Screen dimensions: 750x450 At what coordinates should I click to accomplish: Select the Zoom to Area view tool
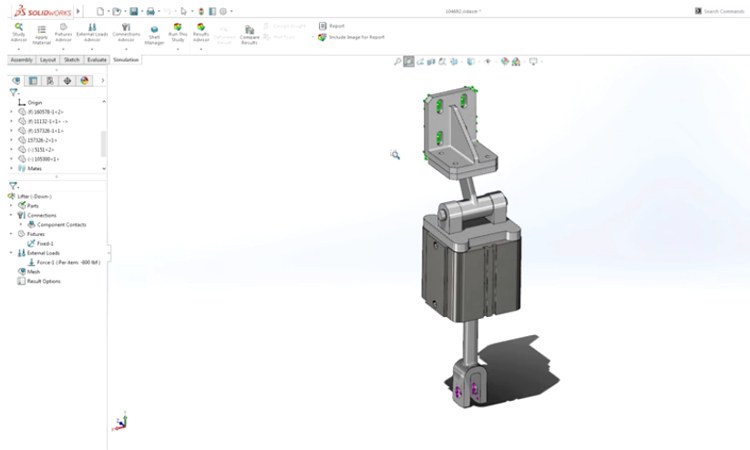(x=410, y=62)
